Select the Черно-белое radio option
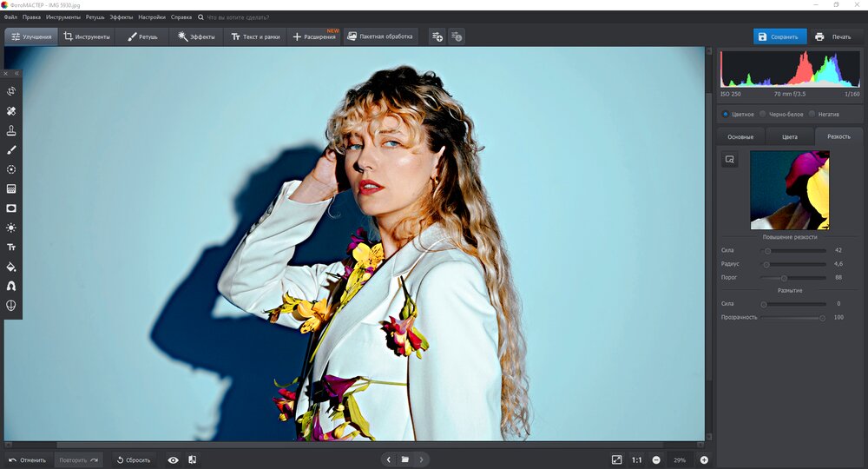This screenshot has height=469, width=868. point(762,114)
